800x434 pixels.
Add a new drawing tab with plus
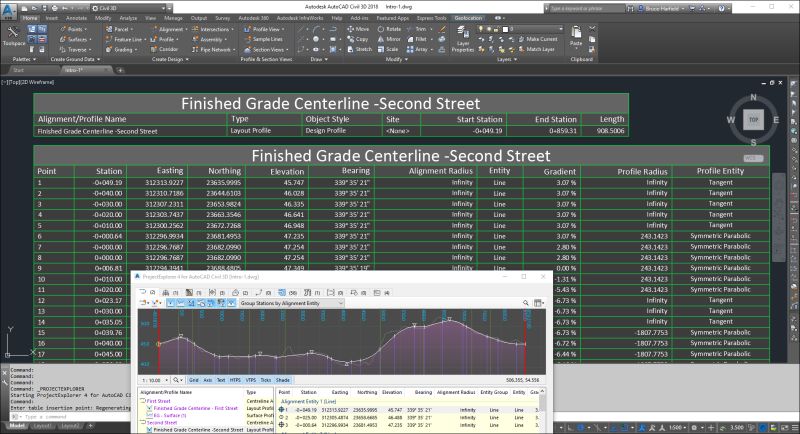click(120, 70)
